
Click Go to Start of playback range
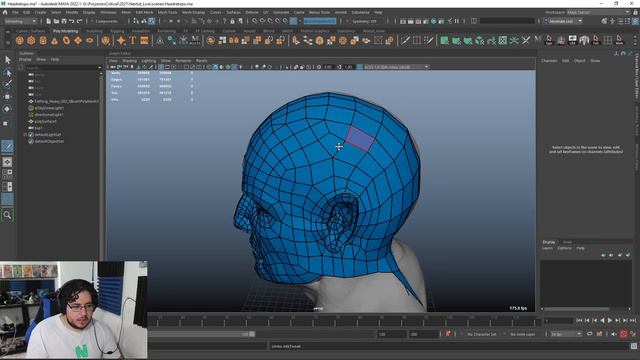(579, 321)
